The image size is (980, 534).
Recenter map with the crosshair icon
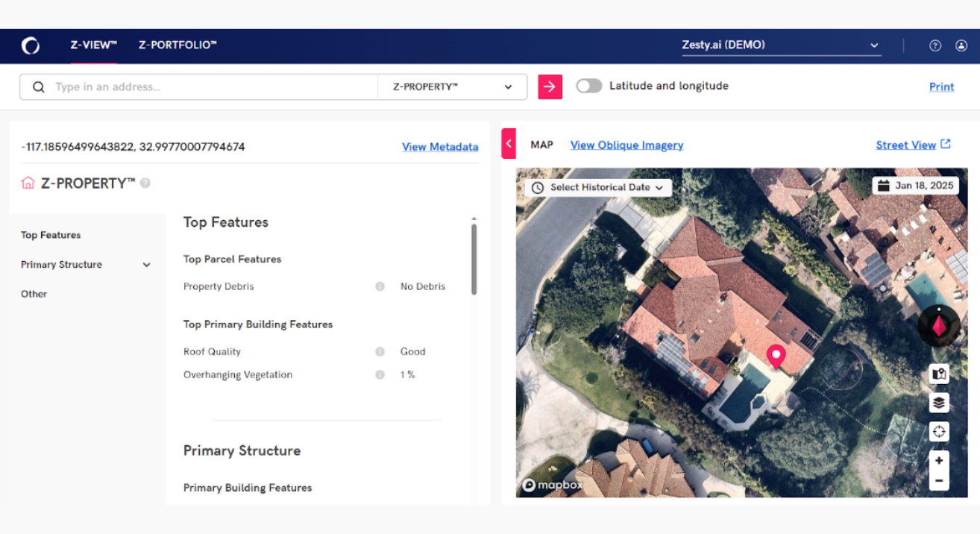pos(939,431)
